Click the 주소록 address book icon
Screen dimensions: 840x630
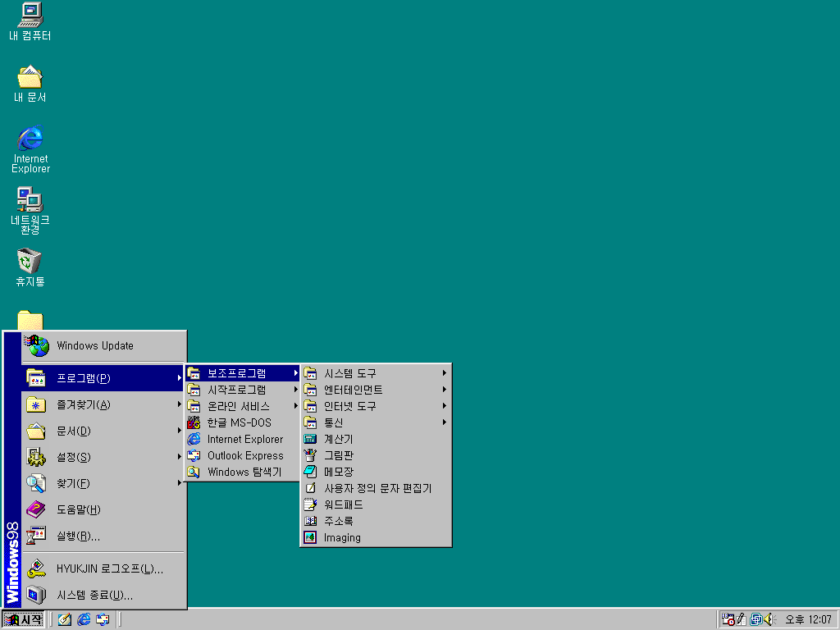pyautogui.click(x=310, y=521)
